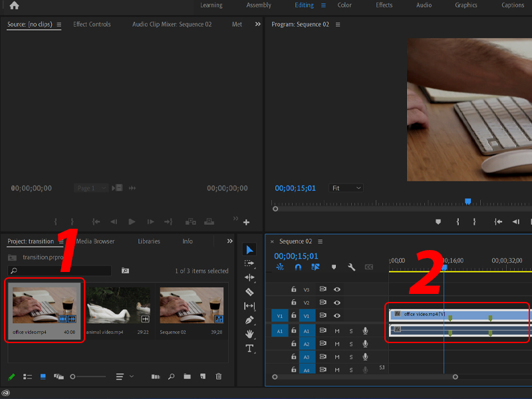The image size is (532, 399).
Task: Open the Fit zoom level dropdown
Action: (345, 188)
